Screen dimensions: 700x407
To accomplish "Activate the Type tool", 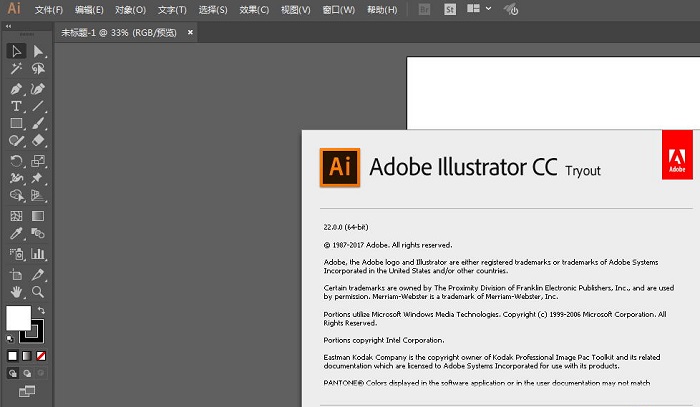I will (17, 106).
